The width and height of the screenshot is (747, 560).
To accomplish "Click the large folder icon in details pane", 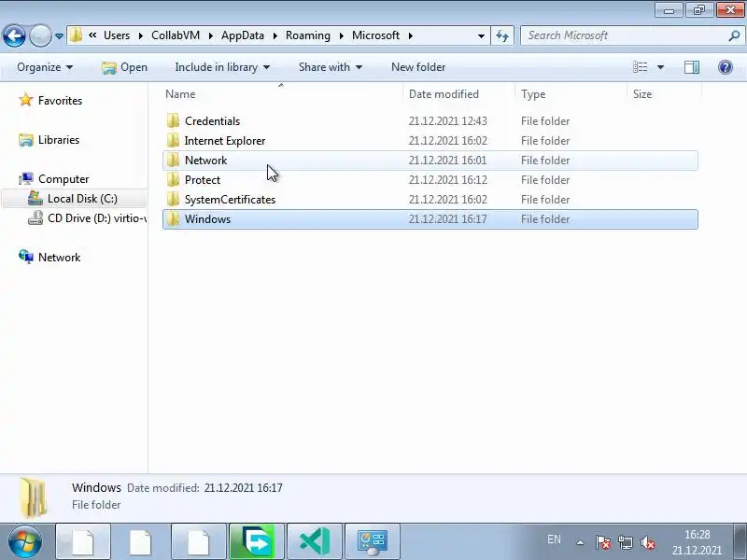I will [34, 498].
